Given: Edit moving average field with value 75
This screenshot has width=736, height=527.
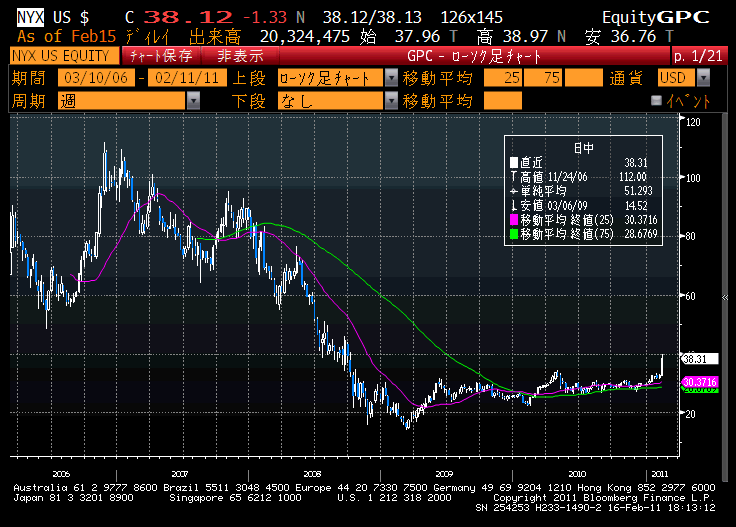Looking at the screenshot, I should pyautogui.click(x=543, y=77).
